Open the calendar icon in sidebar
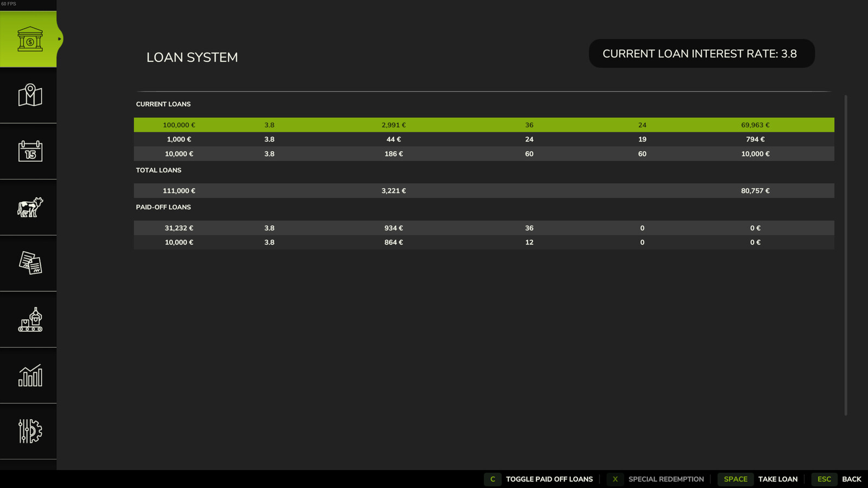The width and height of the screenshot is (868, 488). [30, 151]
